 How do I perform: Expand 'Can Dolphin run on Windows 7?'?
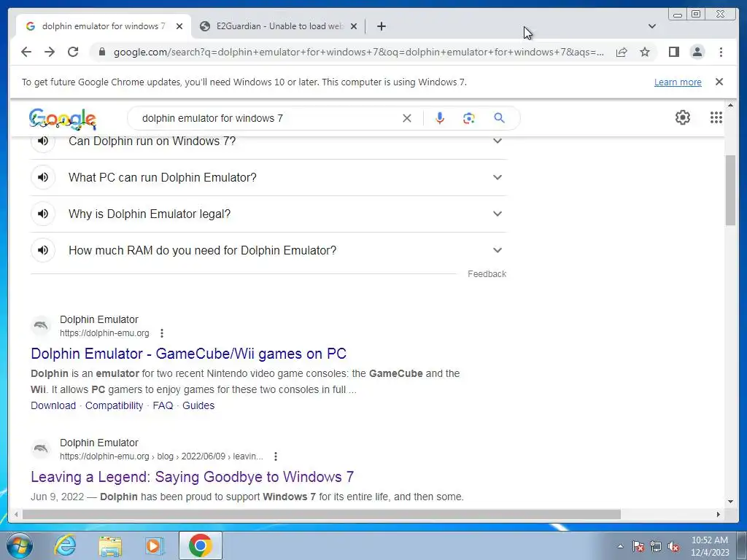[x=498, y=141]
